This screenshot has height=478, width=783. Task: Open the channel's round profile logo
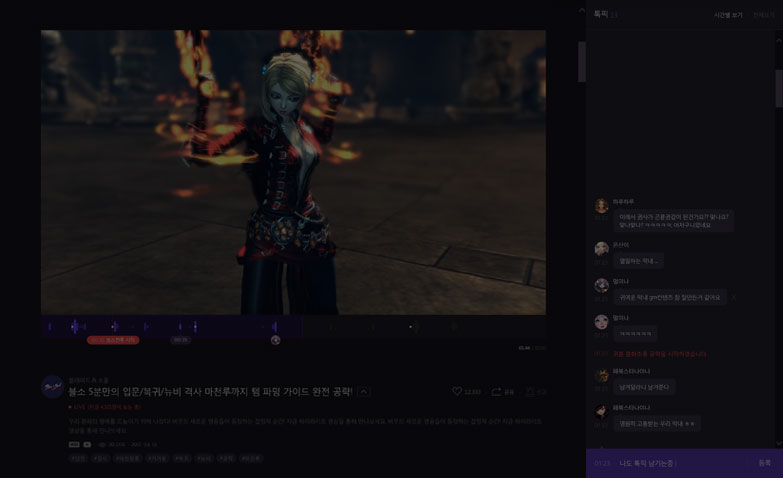(x=52, y=387)
